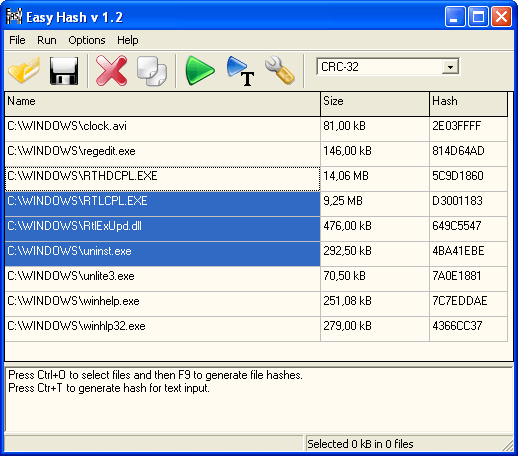
Task: Save results using the floppy disk icon
Action: pyautogui.click(x=64, y=71)
